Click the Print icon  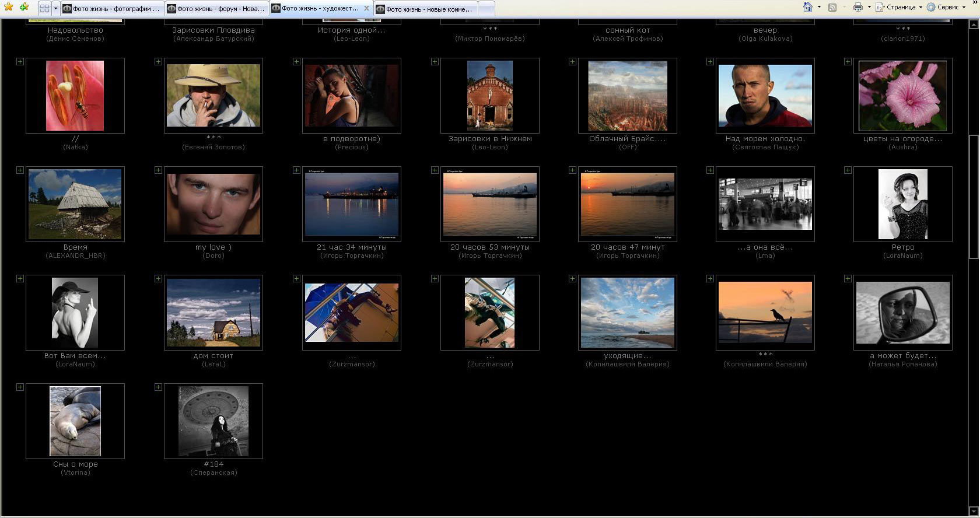[x=857, y=7]
